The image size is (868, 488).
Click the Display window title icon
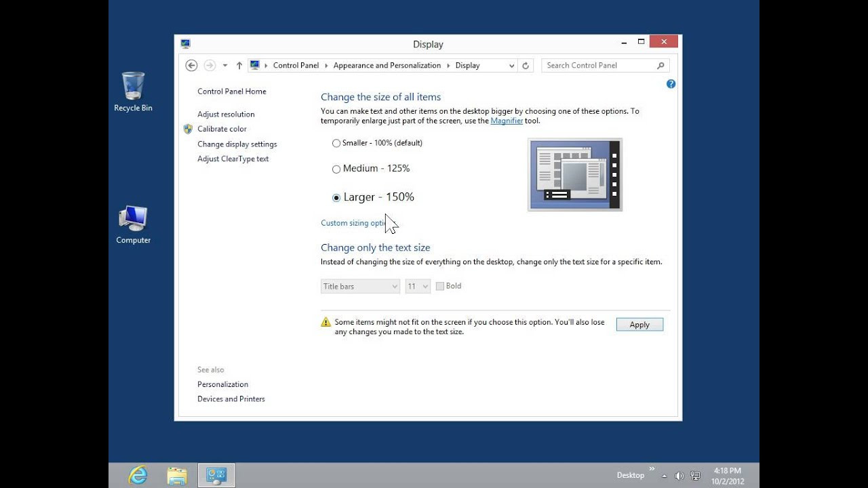(185, 43)
